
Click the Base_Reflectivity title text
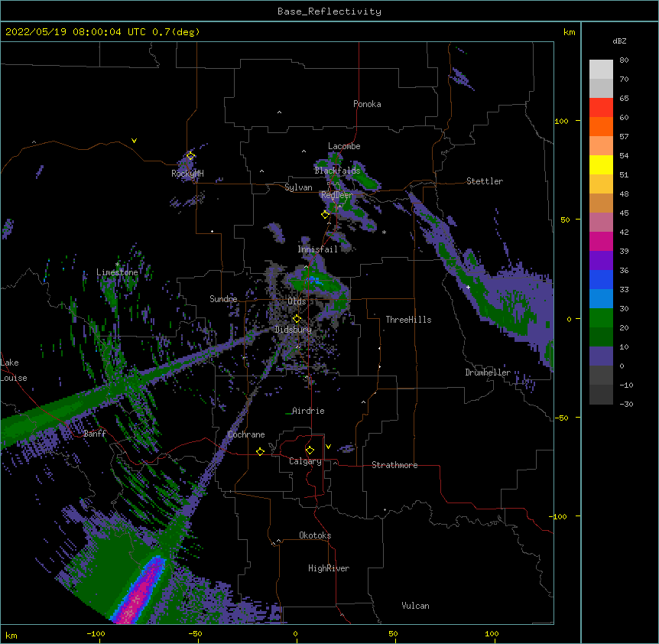329,11
